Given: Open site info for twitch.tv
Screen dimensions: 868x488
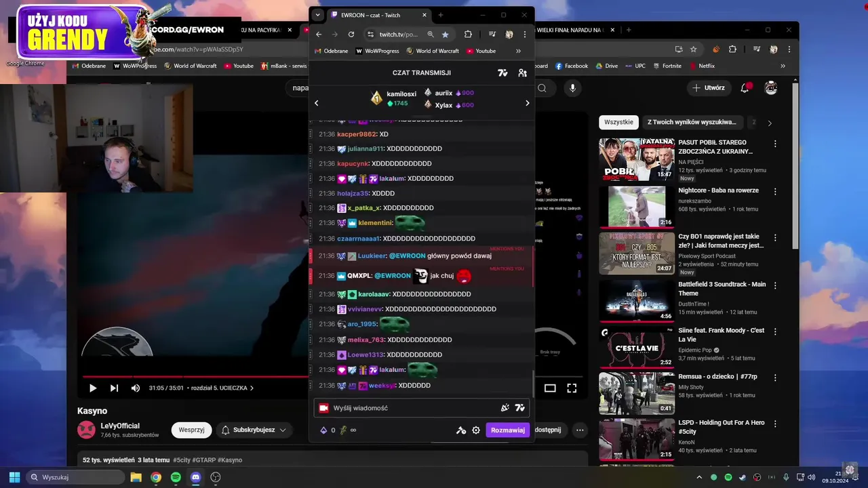Looking at the screenshot, I should click(x=370, y=35).
